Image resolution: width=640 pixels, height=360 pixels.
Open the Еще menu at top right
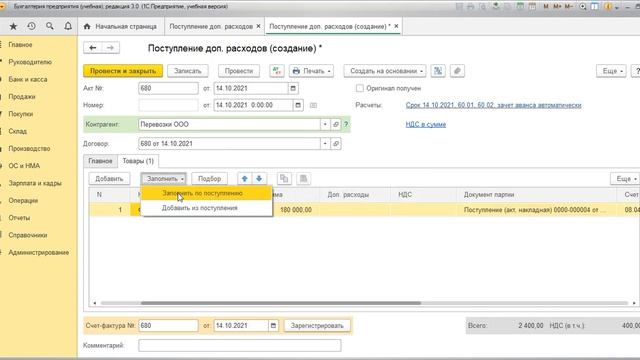click(x=611, y=71)
